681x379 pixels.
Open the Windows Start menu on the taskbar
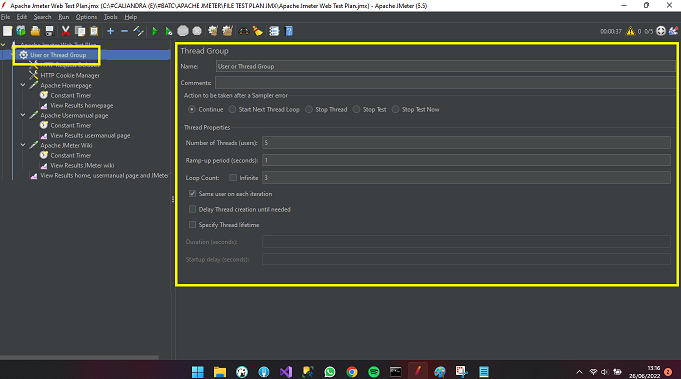(x=198, y=372)
